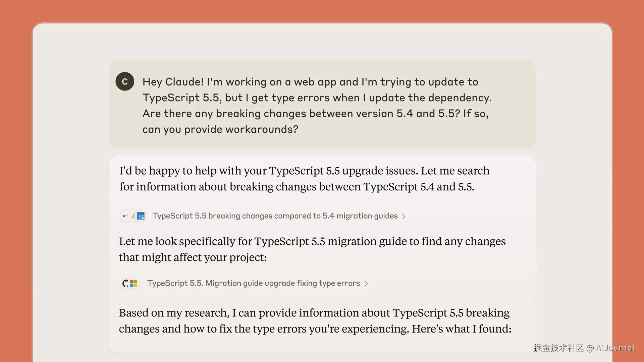Image resolution: width=644 pixels, height=362 pixels.
Task: Click the blue TS TypeScript source icon
Action: [141, 216]
